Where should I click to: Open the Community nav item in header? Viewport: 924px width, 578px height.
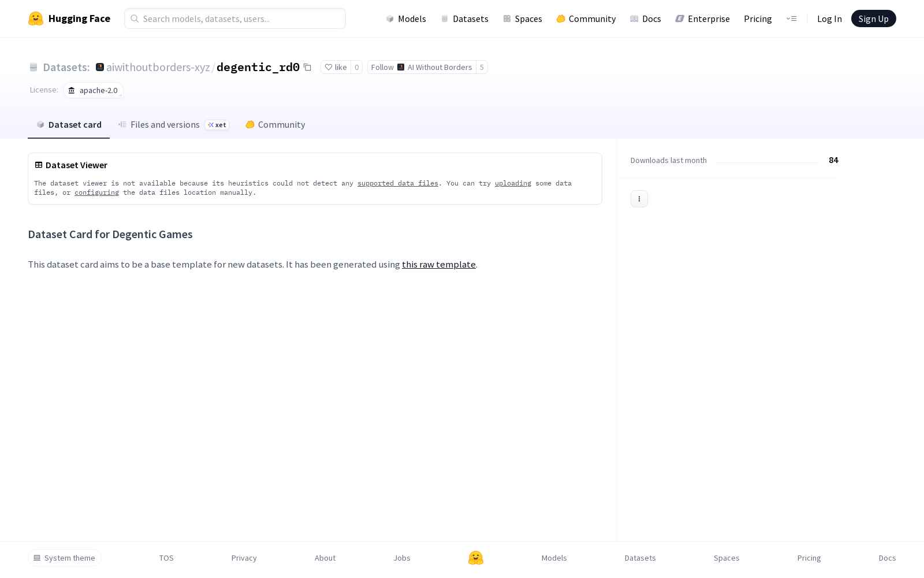tap(586, 18)
